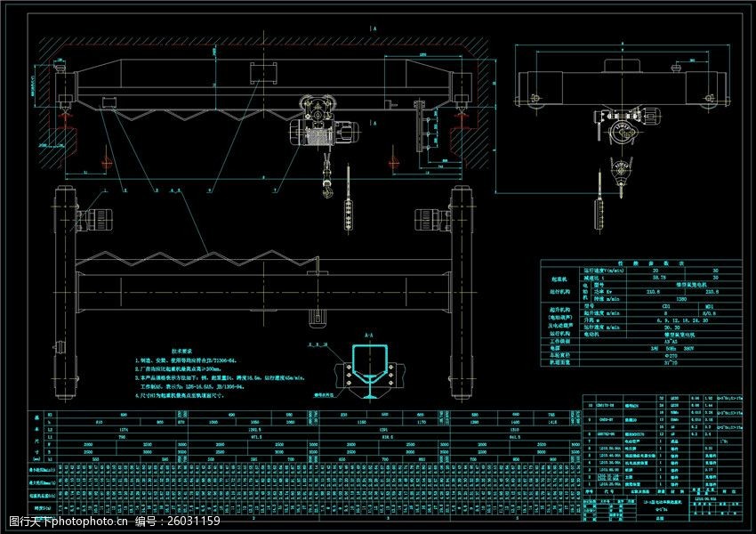This screenshot has height=534, width=756.
Task: Click the zigzag festoon cable in plan view
Action: [197, 259]
